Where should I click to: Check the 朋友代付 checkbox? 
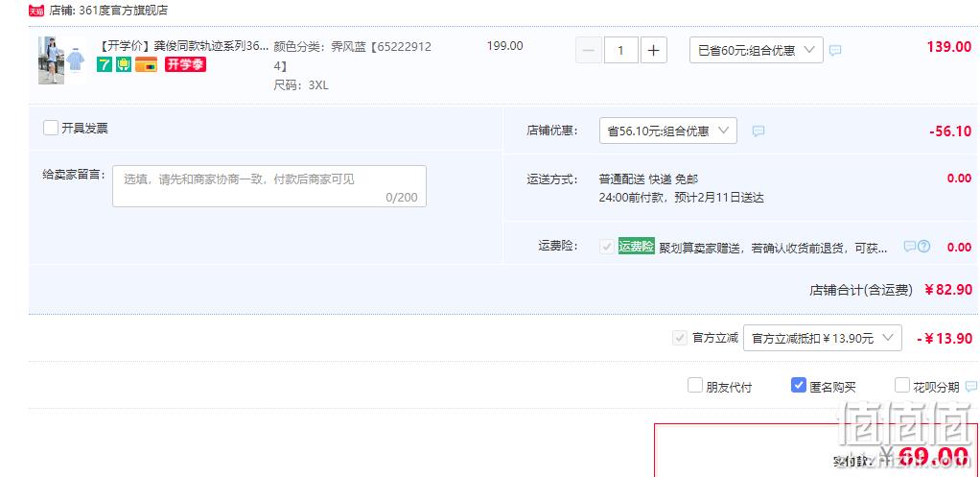tap(695, 385)
